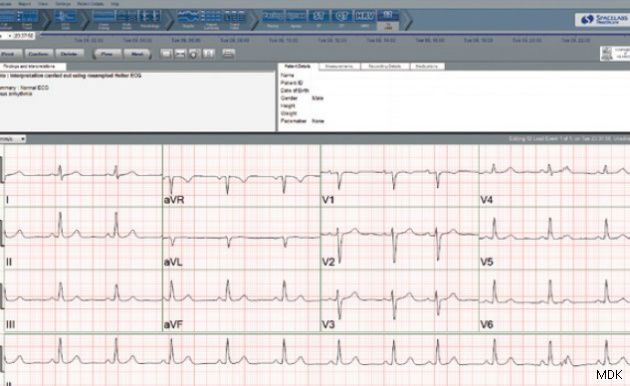Viewport: 630px width, 386px height.
Task: Click the fourth small icon after the Next button
Action: coord(209,53)
